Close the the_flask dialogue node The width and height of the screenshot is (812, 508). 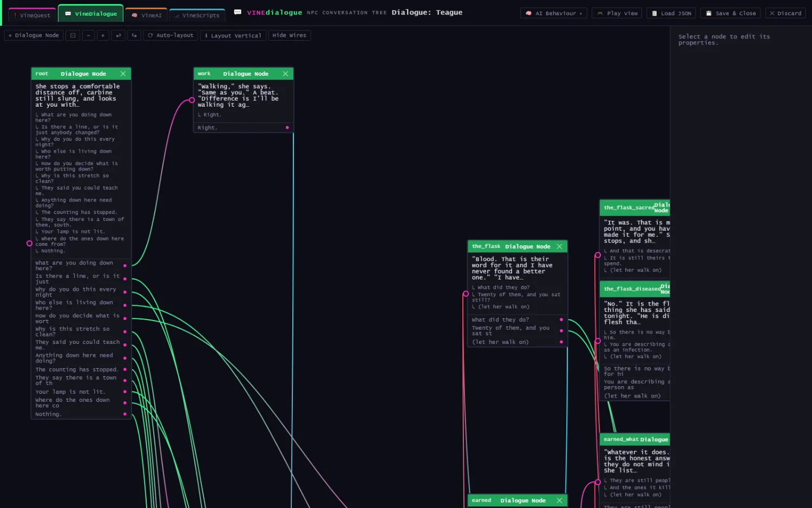coord(559,246)
